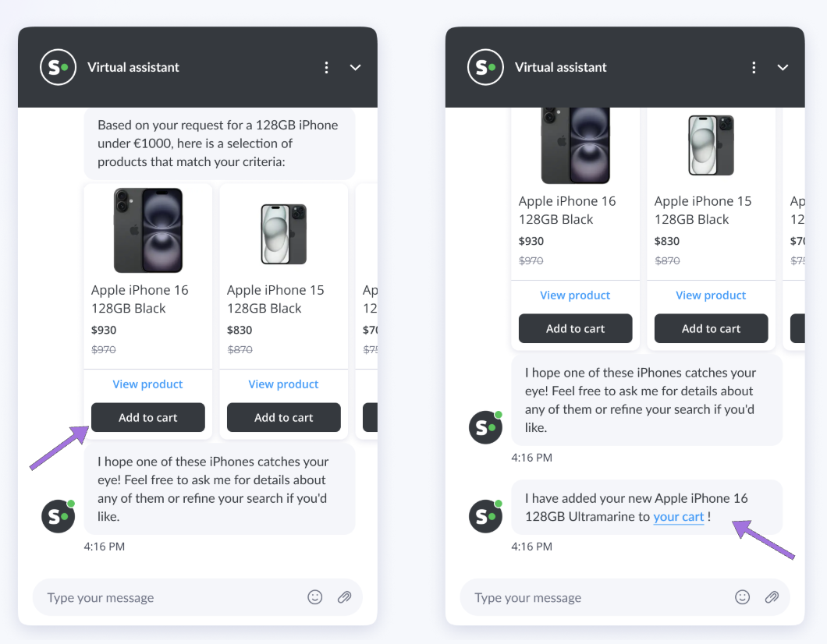
Task: View product link for iPhone 15, right chat
Action: pos(711,295)
